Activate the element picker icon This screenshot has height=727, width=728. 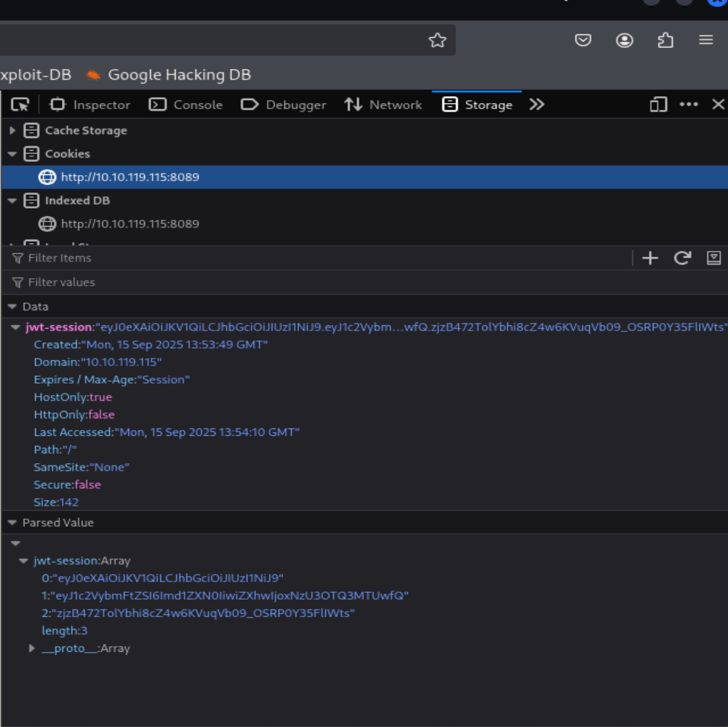(20, 105)
